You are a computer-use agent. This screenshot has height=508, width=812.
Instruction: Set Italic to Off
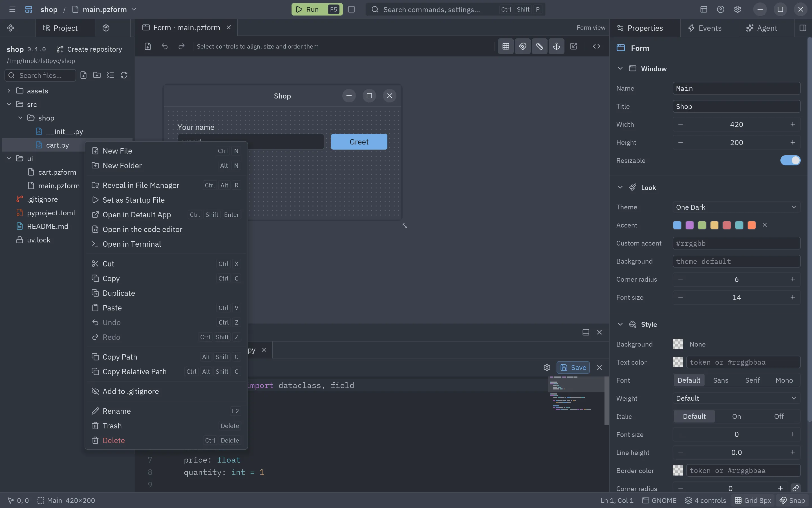pyautogui.click(x=779, y=416)
